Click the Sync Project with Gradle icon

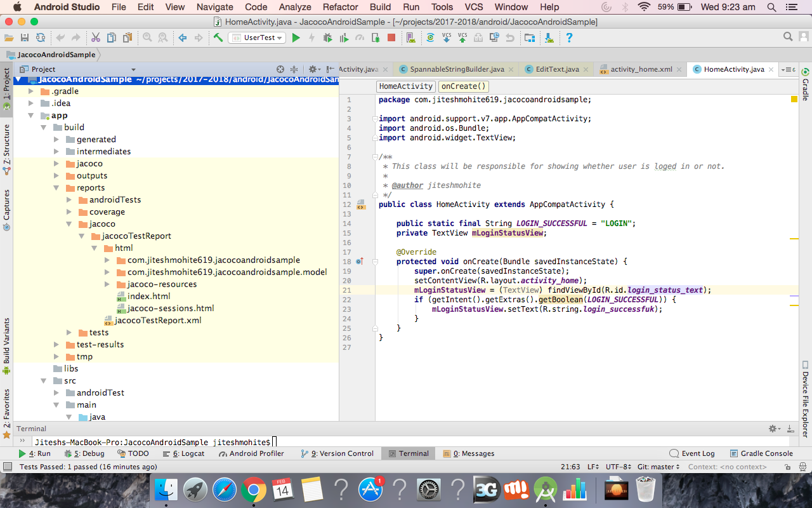point(430,37)
